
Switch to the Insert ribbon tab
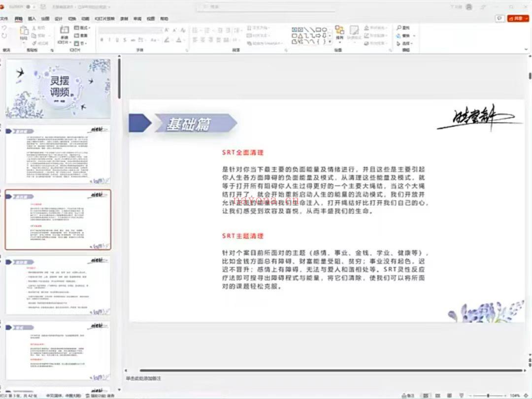click(32, 19)
